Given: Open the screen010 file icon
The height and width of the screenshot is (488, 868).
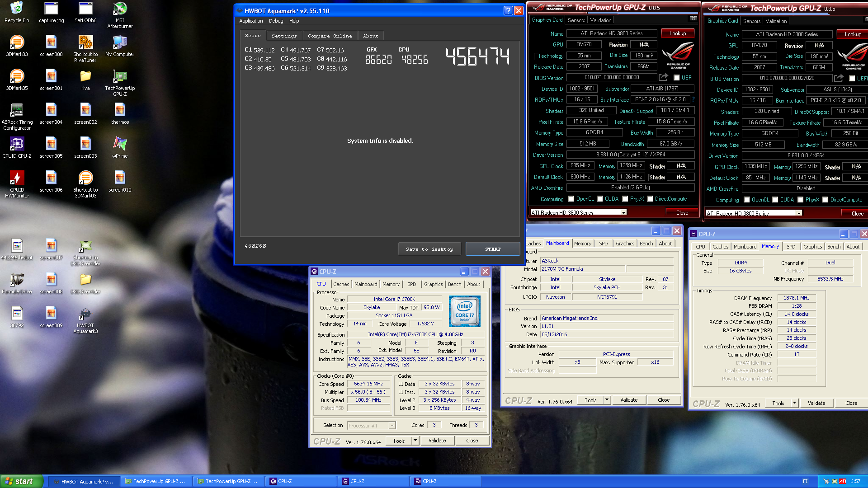Looking at the screenshot, I should click(120, 182).
